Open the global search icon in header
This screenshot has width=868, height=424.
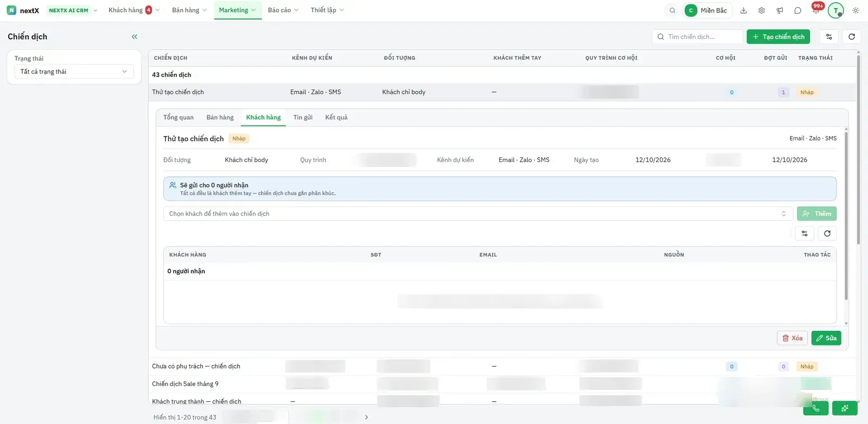point(672,10)
